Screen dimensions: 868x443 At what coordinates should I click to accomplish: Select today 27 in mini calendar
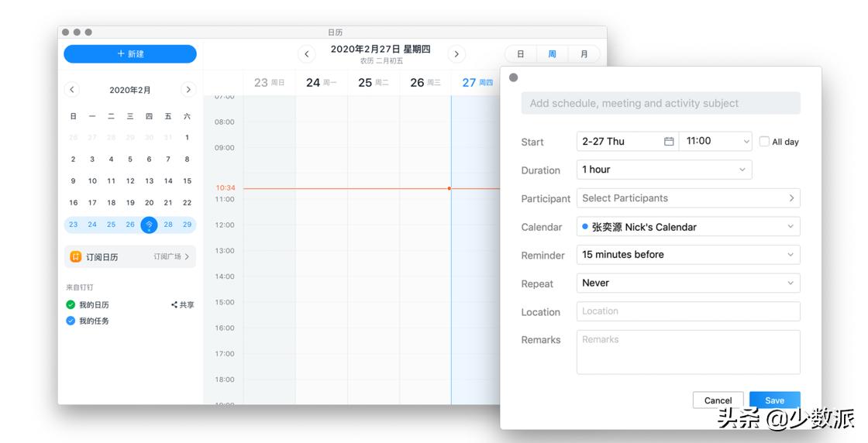click(149, 225)
